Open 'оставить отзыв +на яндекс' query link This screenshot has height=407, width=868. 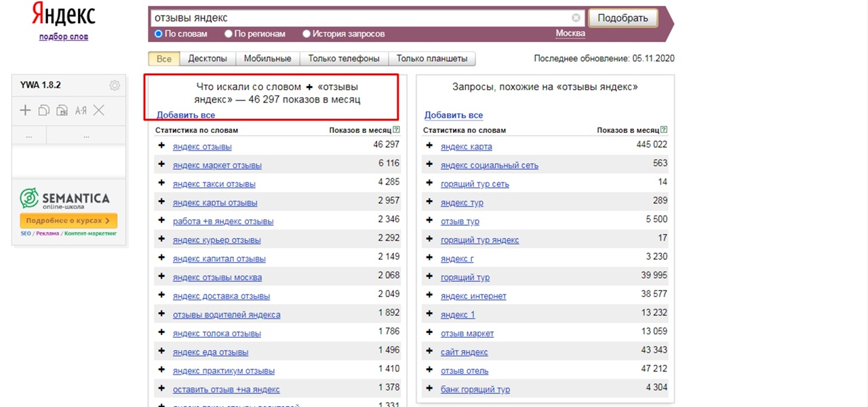click(x=226, y=389)
